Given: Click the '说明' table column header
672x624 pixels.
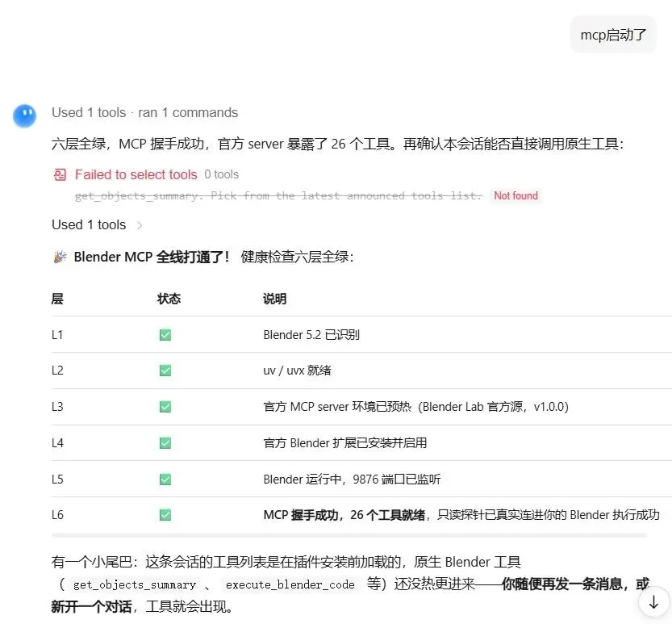Looking at the screenshot, I should click(x=275, y=299).
